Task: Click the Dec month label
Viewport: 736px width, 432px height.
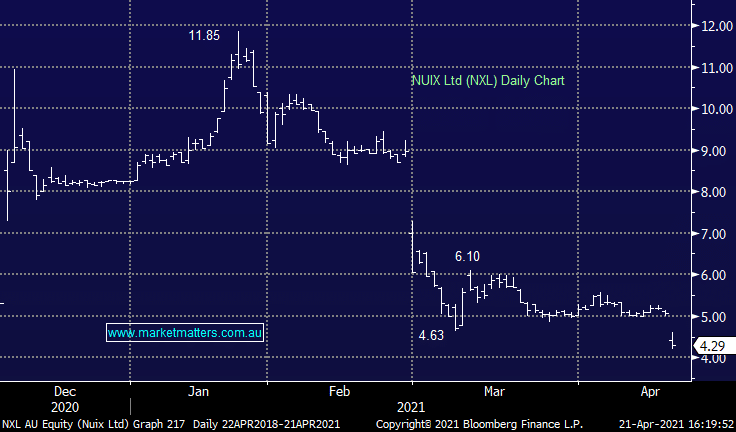Action: (x=65, y=391)
